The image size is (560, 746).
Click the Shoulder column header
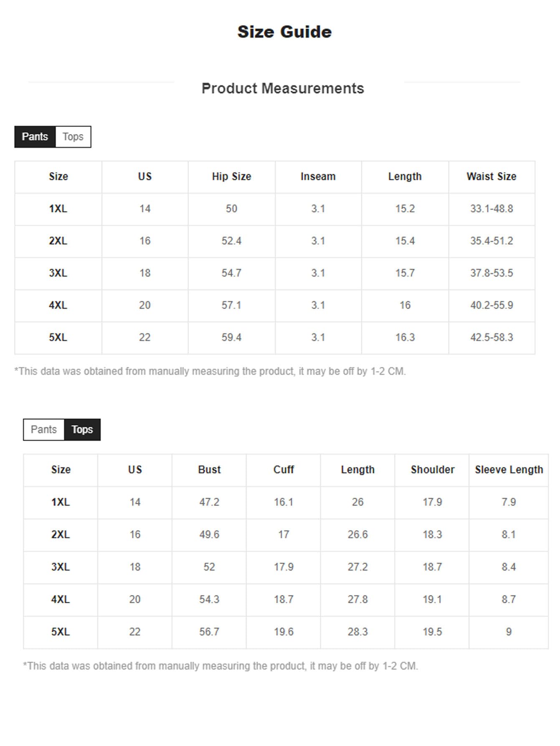[432, 470]
